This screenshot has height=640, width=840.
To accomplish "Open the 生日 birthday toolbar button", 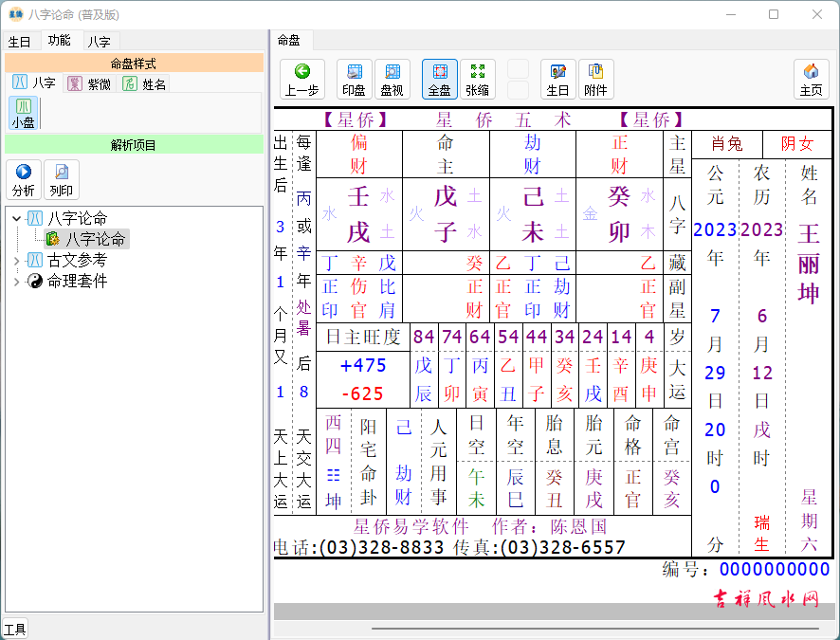I will coord(558,80).
